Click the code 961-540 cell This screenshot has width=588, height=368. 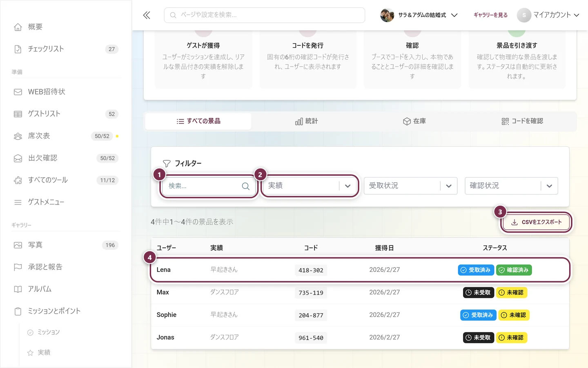point(311,338)
